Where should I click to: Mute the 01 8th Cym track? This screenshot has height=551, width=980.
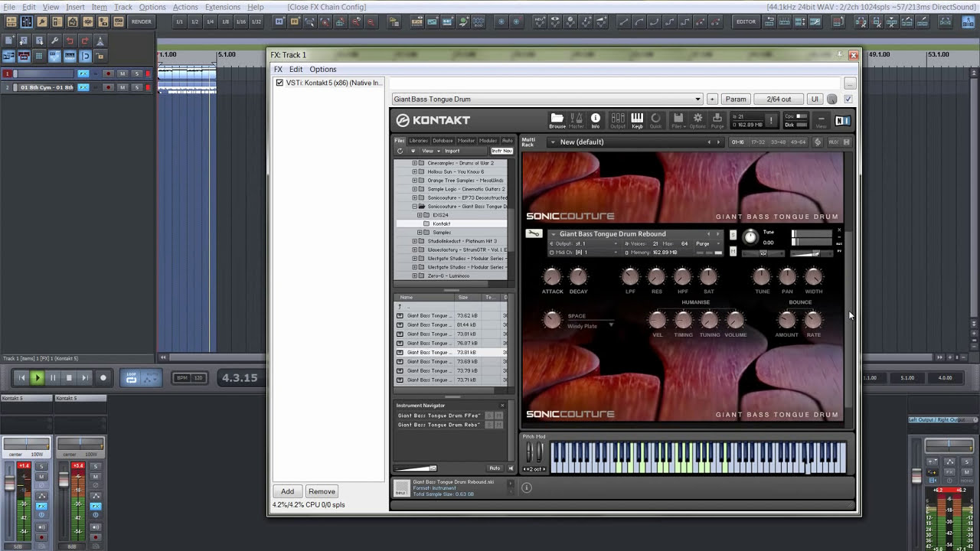(x=122, y=87)
